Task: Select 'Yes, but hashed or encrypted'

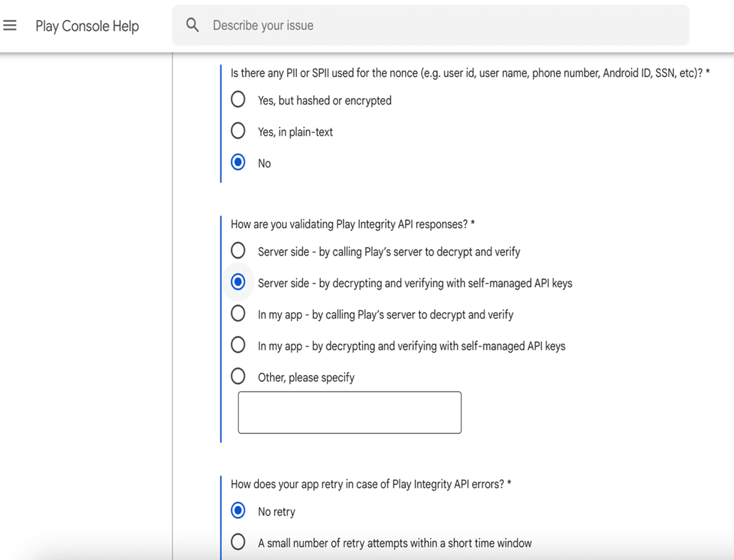Action: (x=238, y=100)
